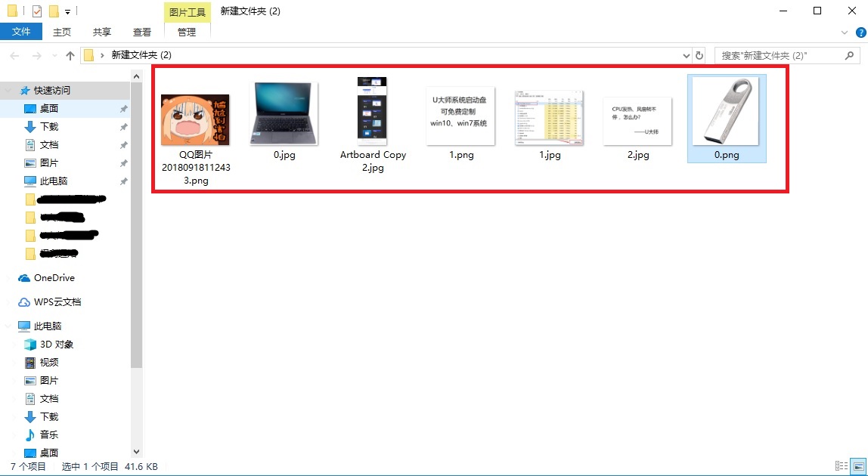Click the Refresh icon beside address bar

[x=699, y=56]
